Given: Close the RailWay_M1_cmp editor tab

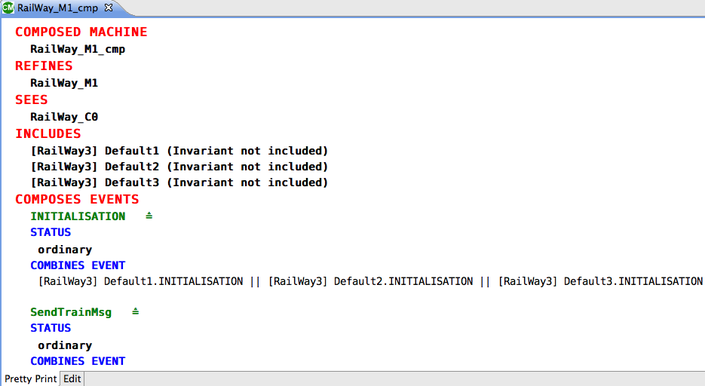Looking at the screenshot, I should 108,8.
